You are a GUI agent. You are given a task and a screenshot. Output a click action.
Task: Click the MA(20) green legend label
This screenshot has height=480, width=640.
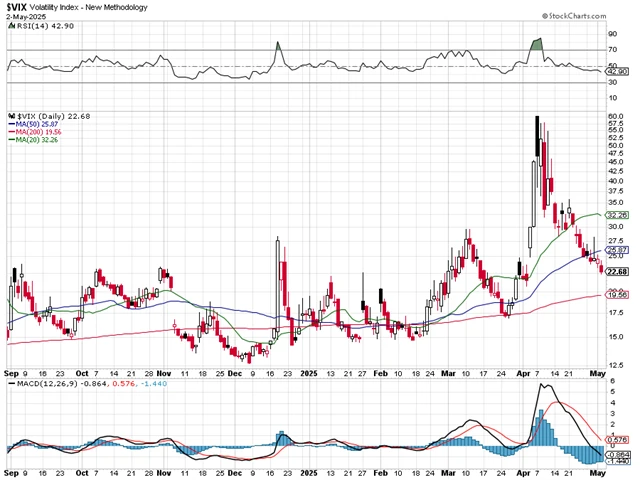pos(37,140)
